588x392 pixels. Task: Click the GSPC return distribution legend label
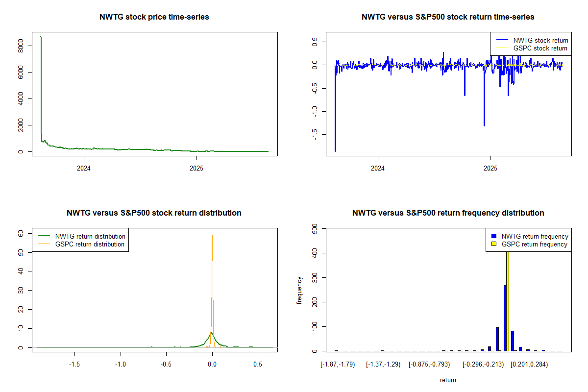90,244
